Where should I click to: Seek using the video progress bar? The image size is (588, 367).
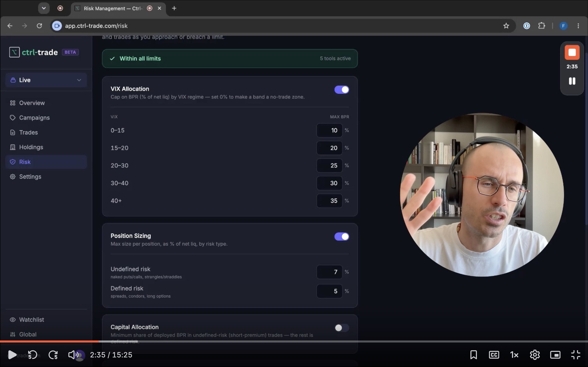tap(294, 342)
